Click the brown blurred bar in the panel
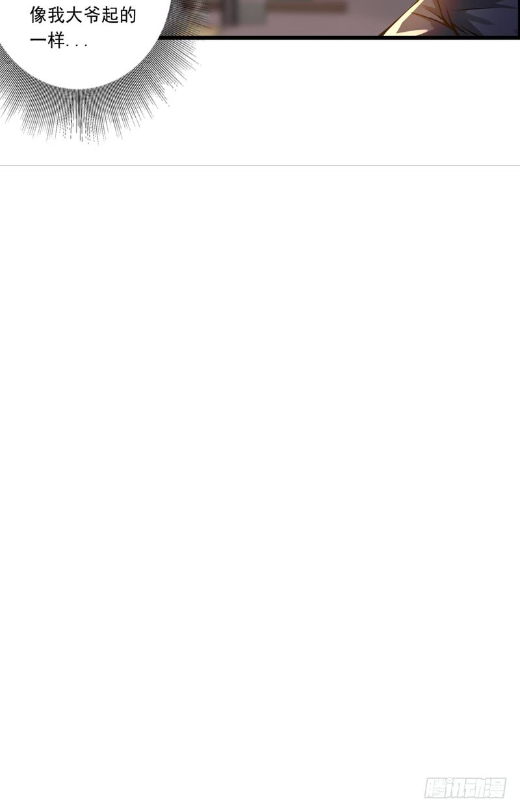Viewport: 520px width, 812px height. coord(309,7)
